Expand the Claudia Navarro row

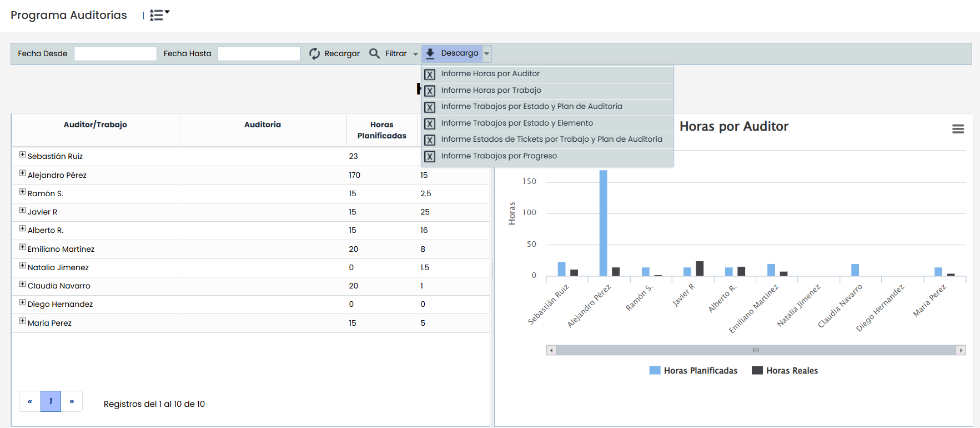[23, 284]
